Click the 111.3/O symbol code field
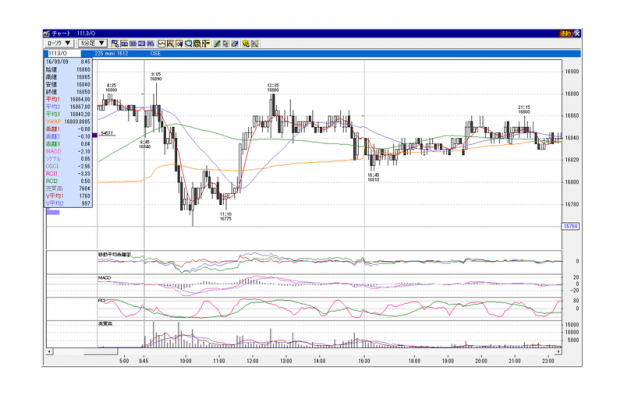624x395 pixels. (64, 53)
